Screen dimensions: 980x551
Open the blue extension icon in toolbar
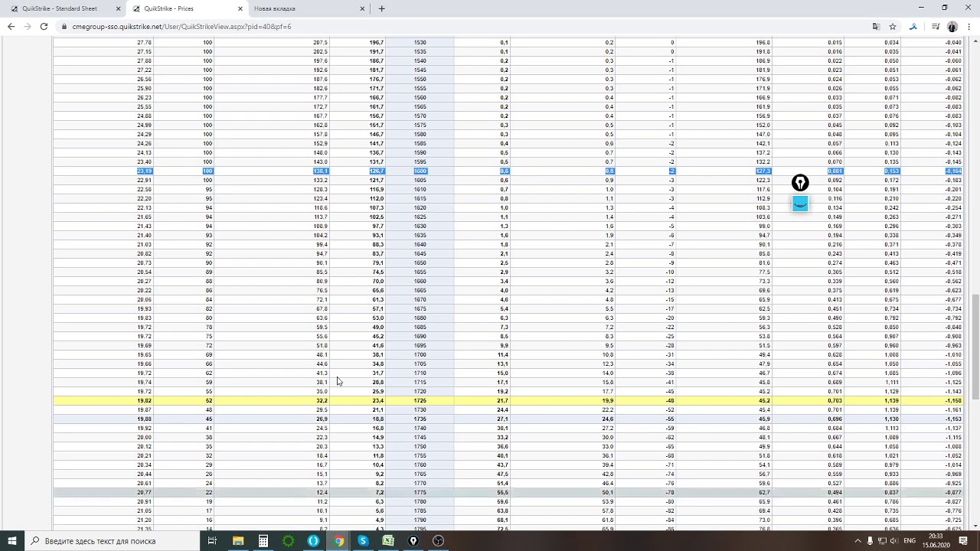click(x=913, y=26)
